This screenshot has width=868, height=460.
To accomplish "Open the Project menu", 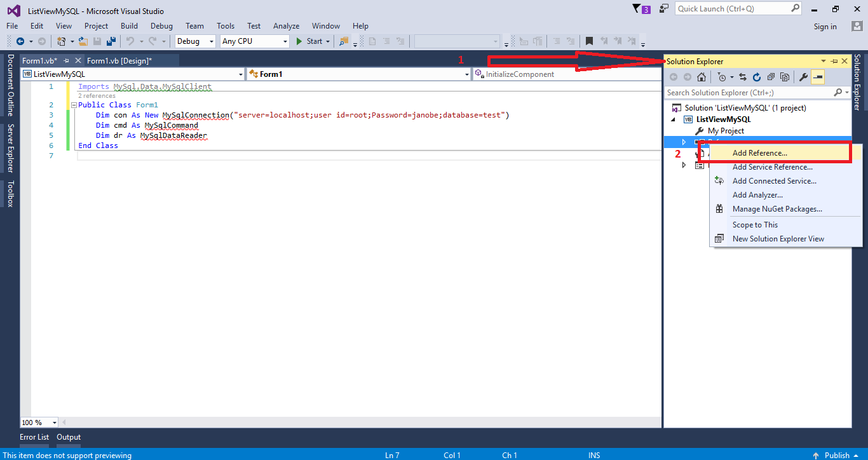I will (x=96, y=26).
